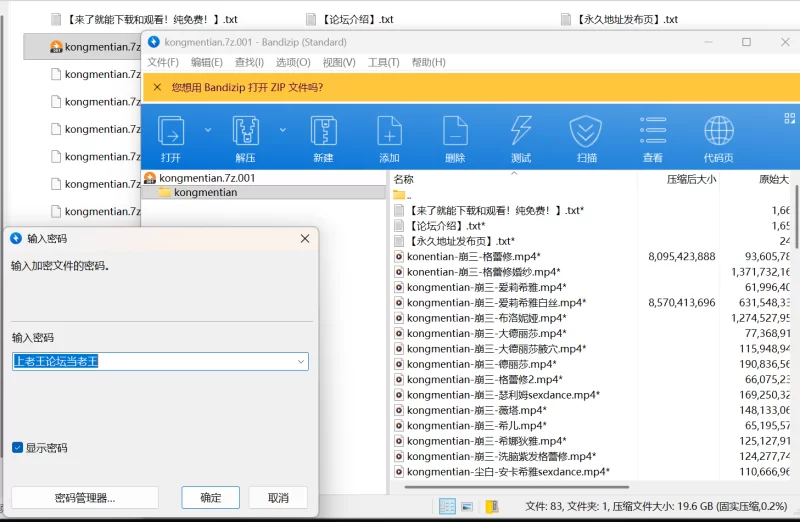Sort by the 原始大小 column header
Image resolution: width=800 pixels, height=522 pixels.
(773, 179)
